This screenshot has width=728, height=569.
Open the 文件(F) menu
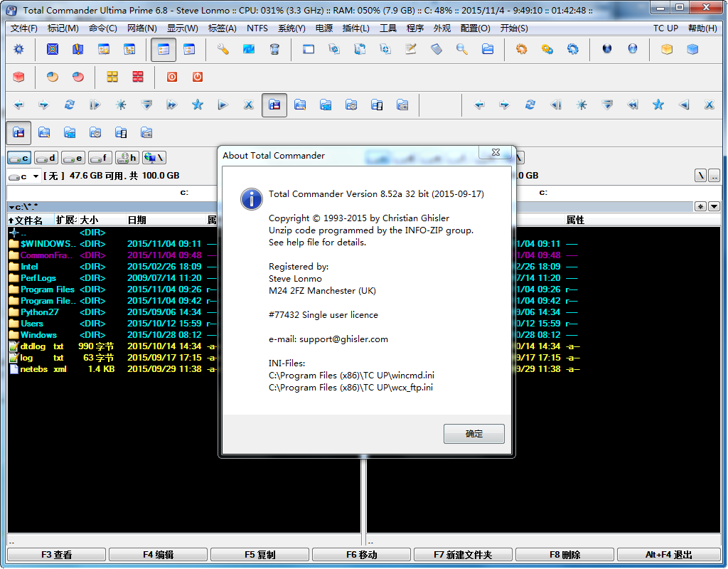click(24, 28)
